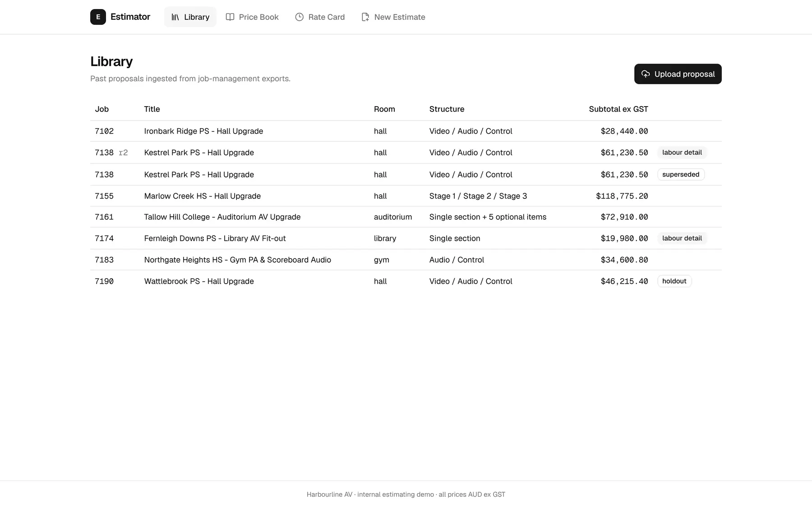Open Fernleigh Downs PS - Library AV Fit-out

[x=215, y=238]
